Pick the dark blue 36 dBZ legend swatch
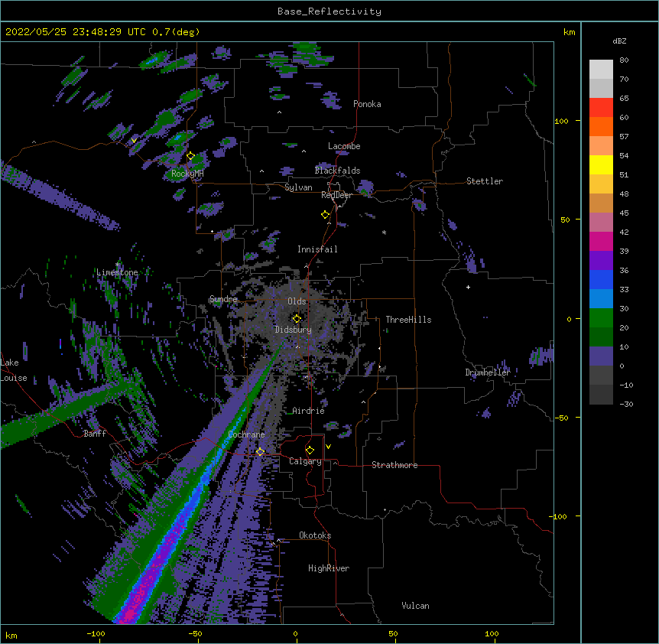The image size is (659, 644). tap(601, 279)
